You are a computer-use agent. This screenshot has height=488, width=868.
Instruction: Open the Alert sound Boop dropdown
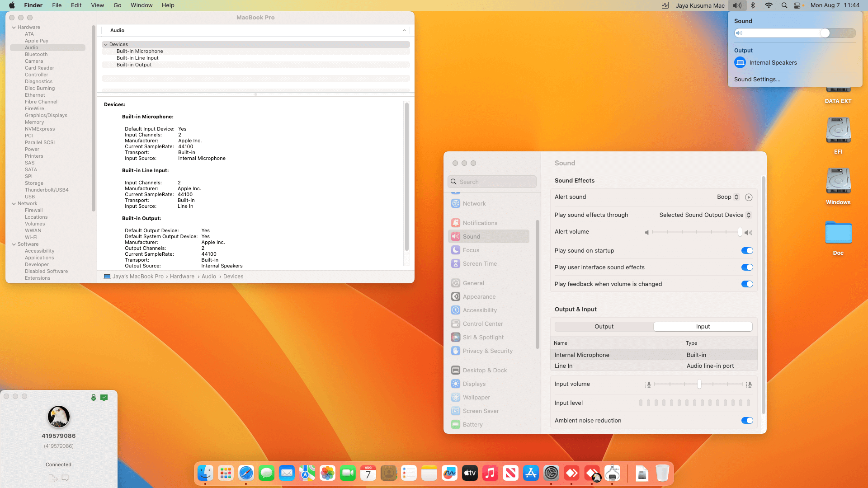tap(727, 197)
